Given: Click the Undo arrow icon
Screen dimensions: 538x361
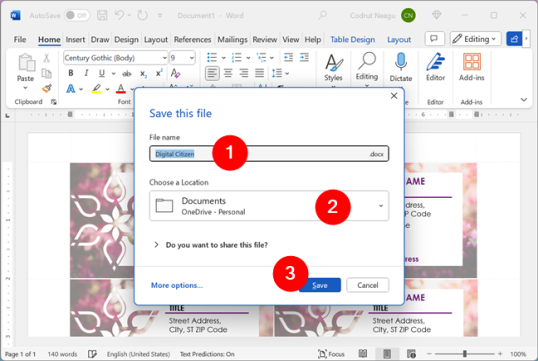Looking at the screenshot, I should pyautogui.click(x=119, y=15).
